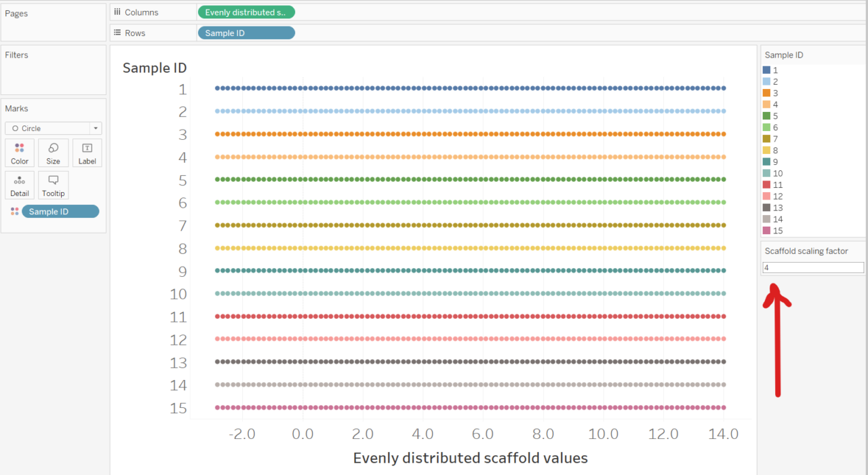This screenshot has width=868, height=475.
Task: Select row header 12 in the view
Action: (x=178, y=339)
